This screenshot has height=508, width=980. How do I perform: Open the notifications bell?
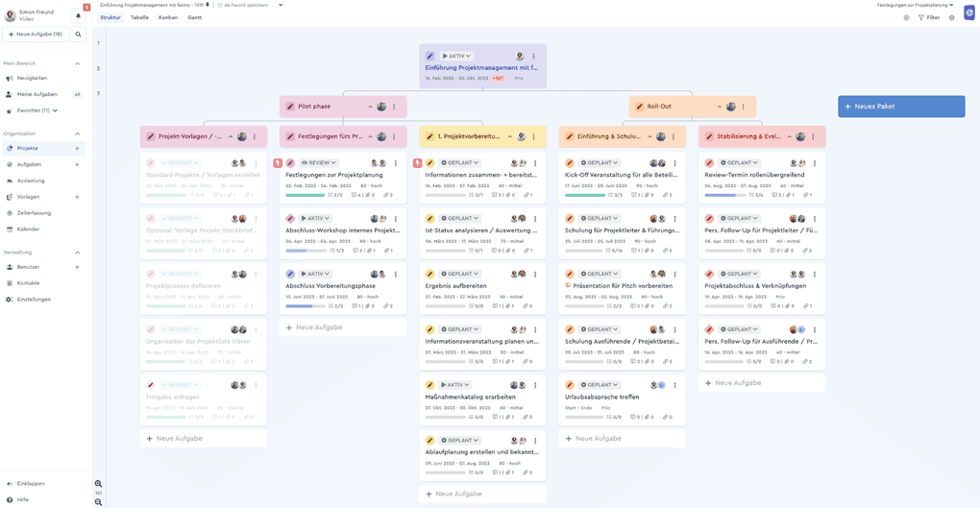point(79,15)
